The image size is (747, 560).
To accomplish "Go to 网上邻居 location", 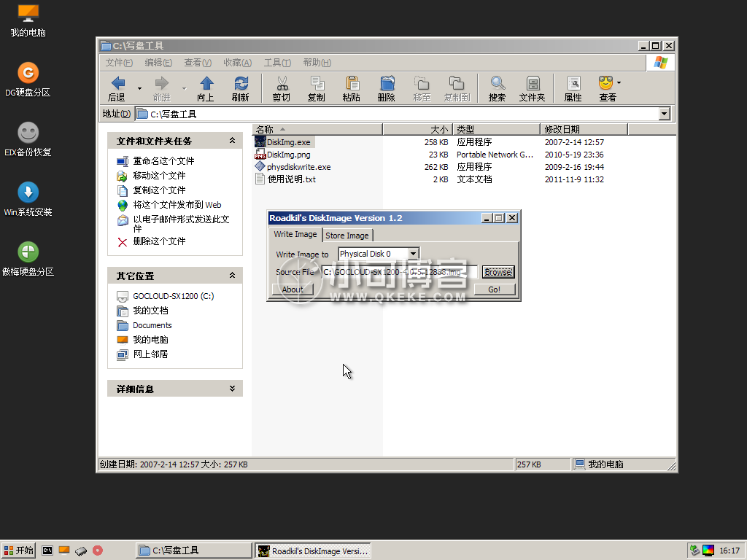I will pyautogui.click(x=150, y=354).
